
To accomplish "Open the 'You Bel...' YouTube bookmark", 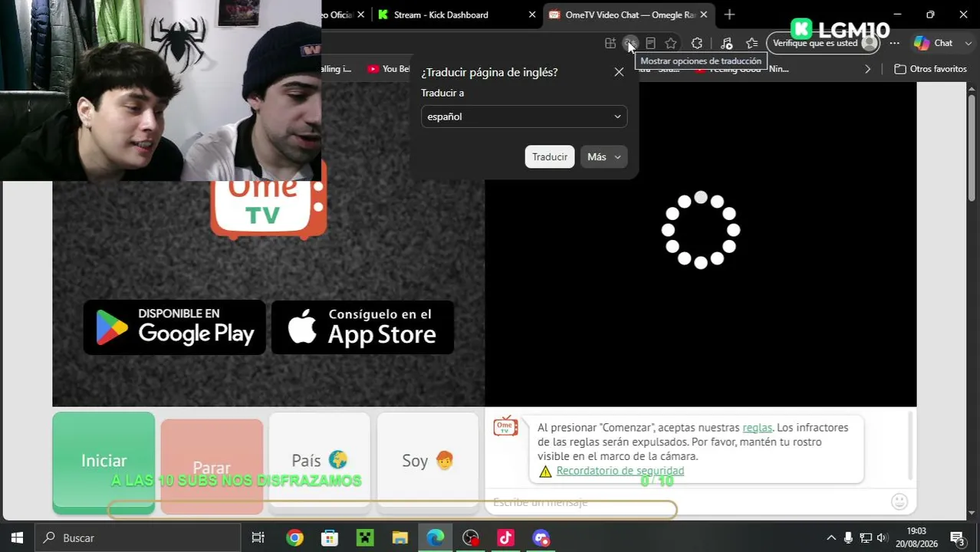I will pyautogui.click(x=389, y=69).
